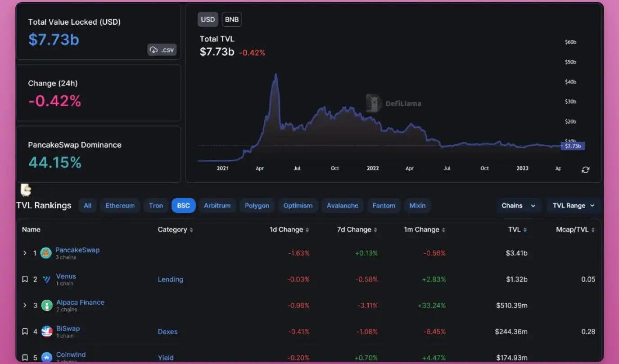Sort by the 7d Change column
This screenshot has height=364, width=619.
pyautogui.click(x=357, y=229)
